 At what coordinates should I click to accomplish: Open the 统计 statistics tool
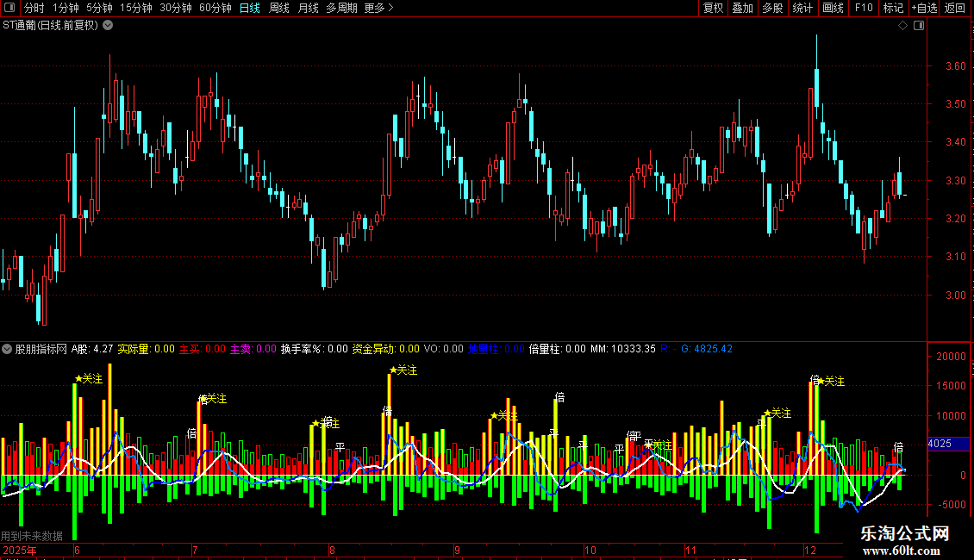802,8
